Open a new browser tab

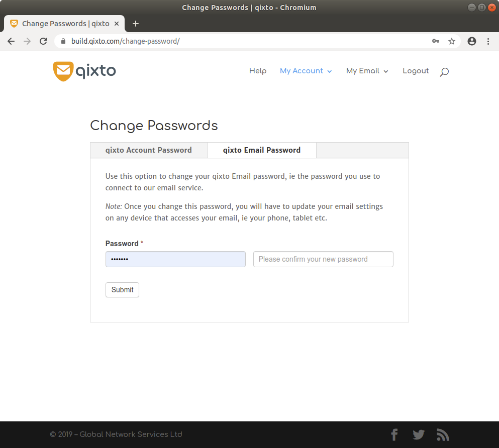pyautogui.click(x=136, y=24)
